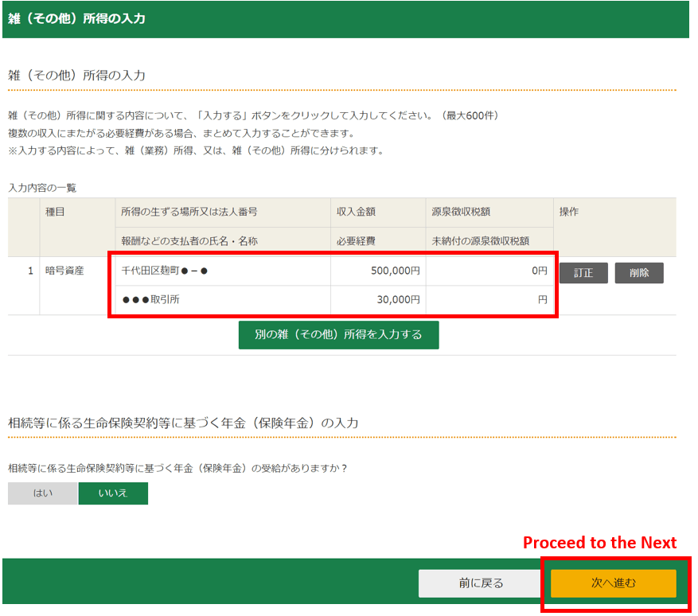Select いいえ for insurance annuity question

pyautogui.click(x=113, y=493)
